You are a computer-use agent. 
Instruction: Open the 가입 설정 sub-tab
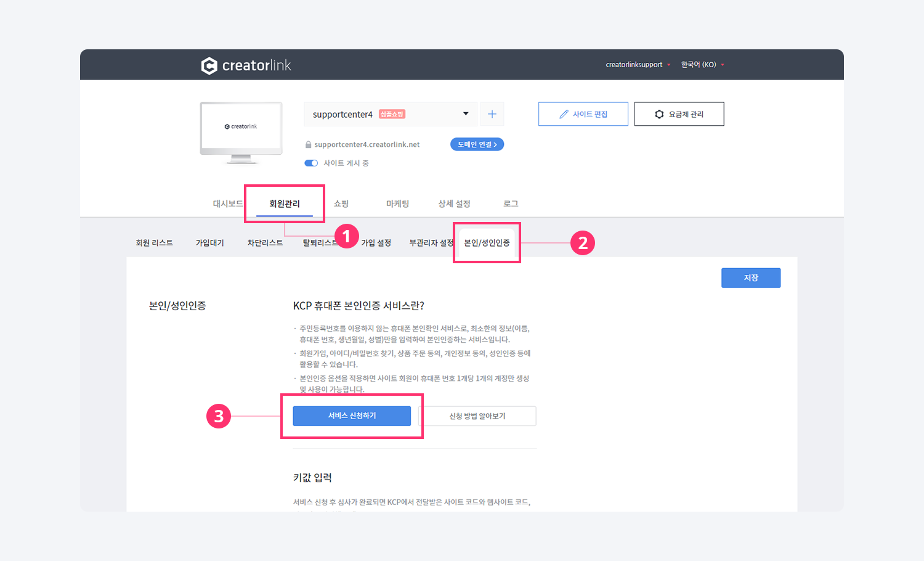click(376, 243)
